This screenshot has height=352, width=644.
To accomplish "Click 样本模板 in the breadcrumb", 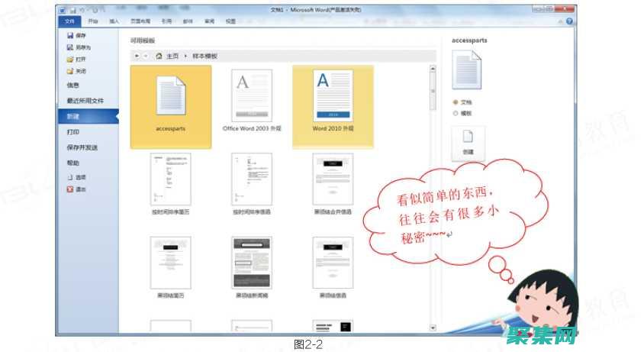I will click(x=204, y=56).
